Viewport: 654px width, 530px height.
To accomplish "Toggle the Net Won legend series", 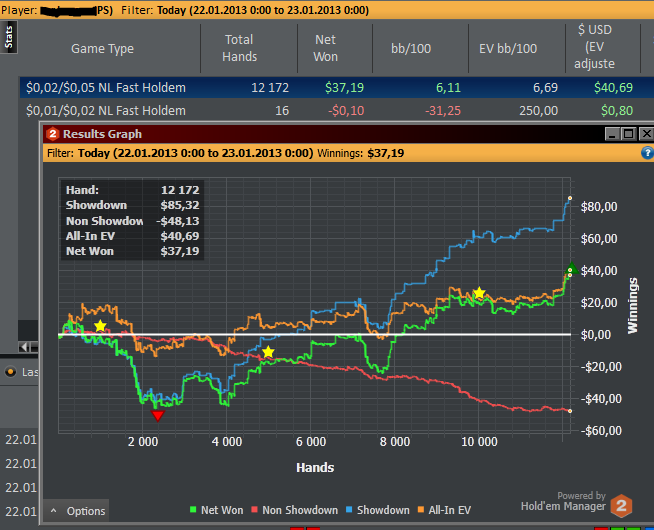I will coord(215,510).
